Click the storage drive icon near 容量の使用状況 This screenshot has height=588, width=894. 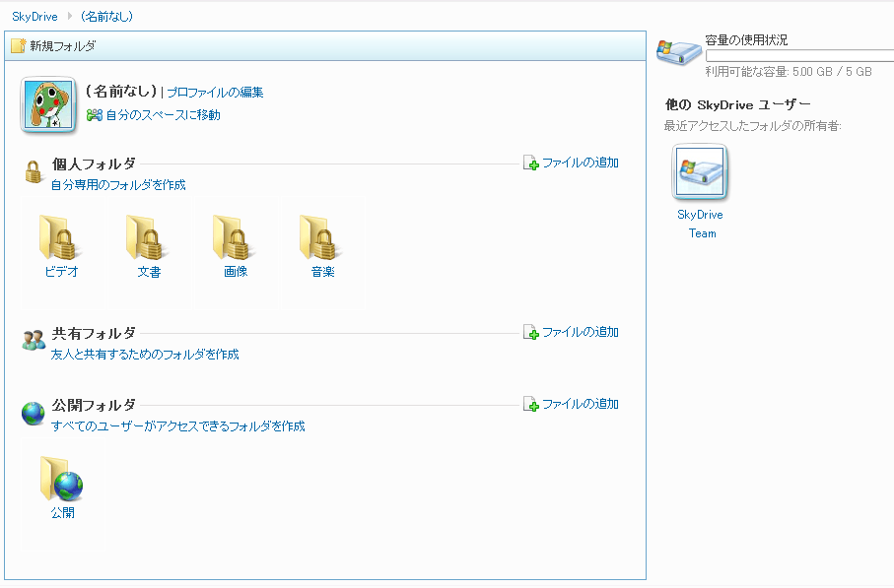tap(678, 52)
